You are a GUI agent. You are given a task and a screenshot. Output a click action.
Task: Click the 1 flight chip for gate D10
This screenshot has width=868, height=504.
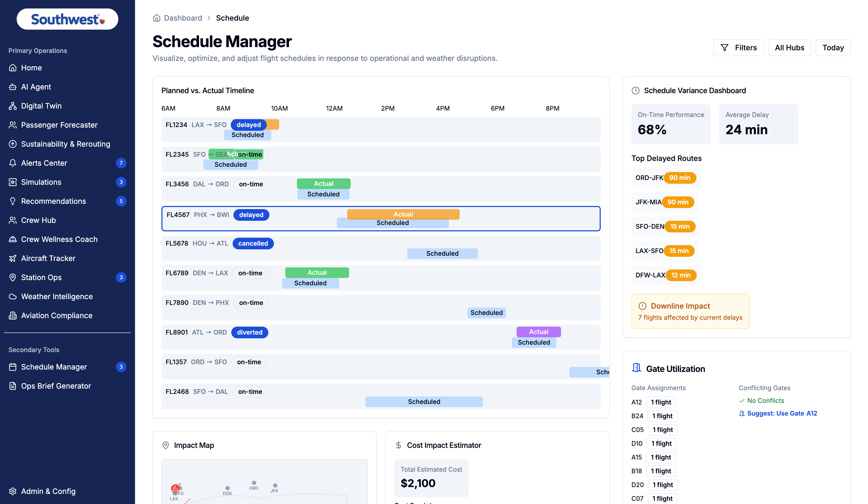click(x=661, y=444)
